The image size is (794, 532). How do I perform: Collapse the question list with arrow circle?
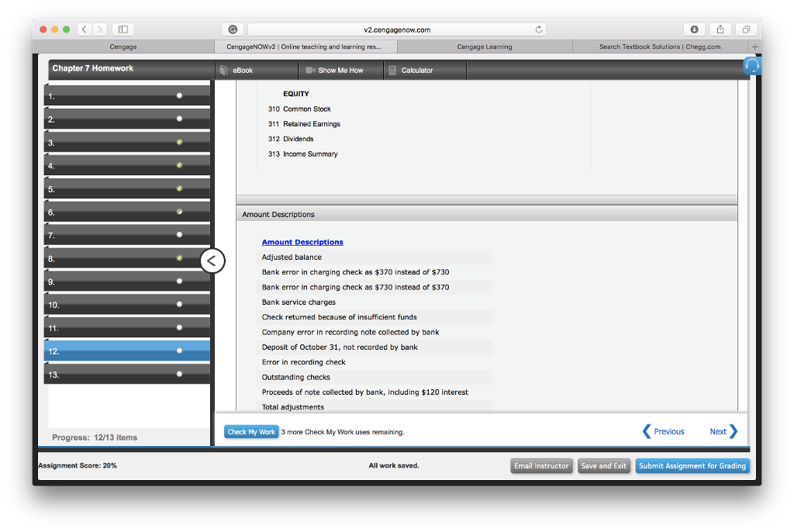coord(212,261)
